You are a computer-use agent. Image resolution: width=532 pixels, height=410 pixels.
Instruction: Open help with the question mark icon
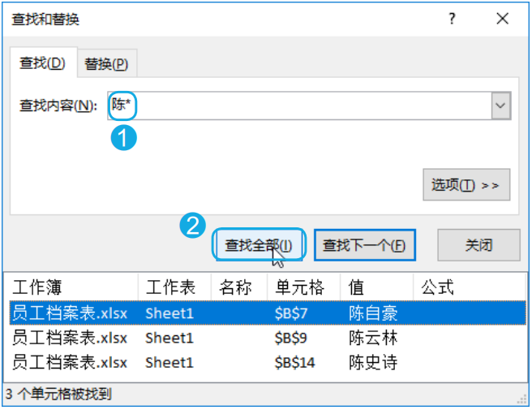pyautogui.click(x=452, y=19)
